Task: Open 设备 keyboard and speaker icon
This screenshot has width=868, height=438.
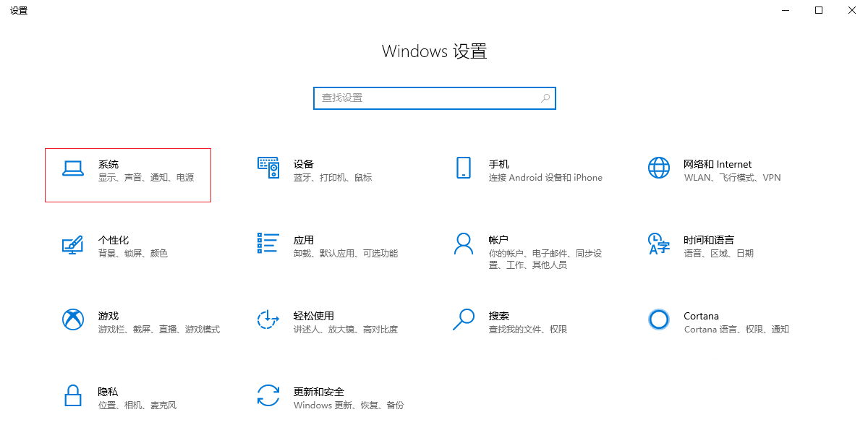Action: click(268, 168)
